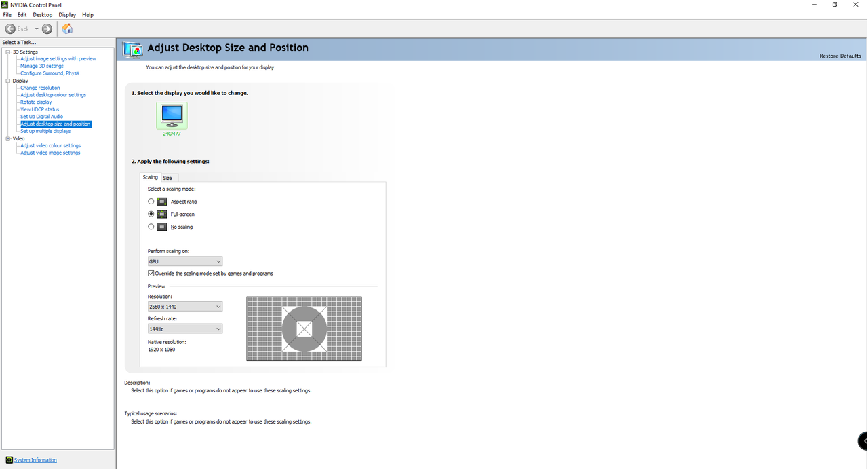The image size is (868, 469).
Task: Open Rotate display
Action: (x=36, y=102)
